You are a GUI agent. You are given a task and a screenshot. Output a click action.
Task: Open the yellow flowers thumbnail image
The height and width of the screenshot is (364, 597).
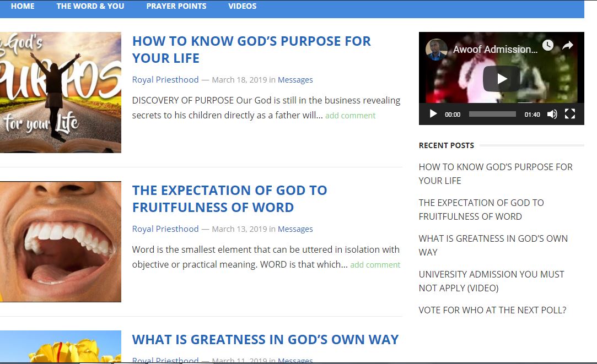click(x=61, y=346)
